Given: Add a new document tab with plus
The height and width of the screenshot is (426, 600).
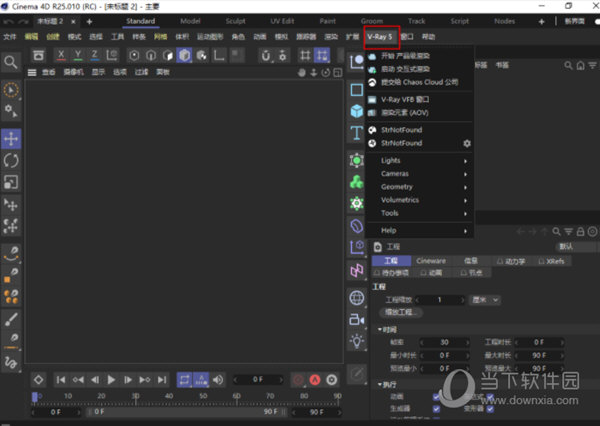Looking at the screenshot, I should 89,22.
